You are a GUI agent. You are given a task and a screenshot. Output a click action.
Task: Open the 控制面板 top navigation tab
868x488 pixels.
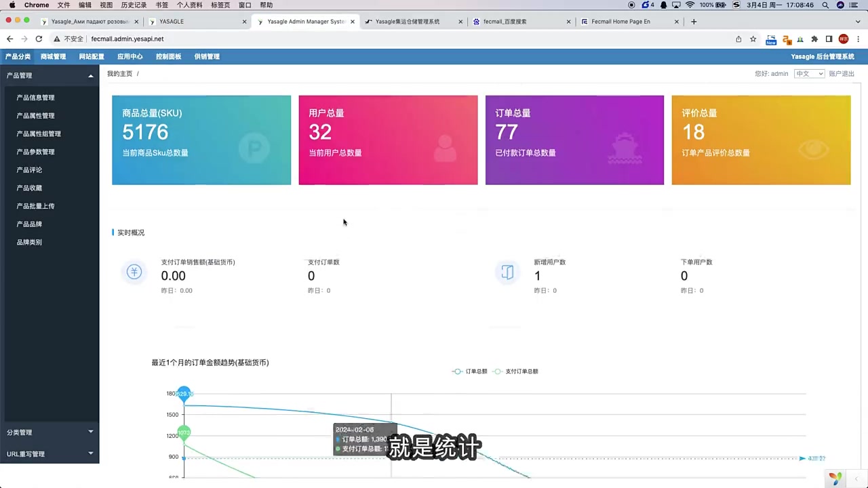(x=168, y=56)
